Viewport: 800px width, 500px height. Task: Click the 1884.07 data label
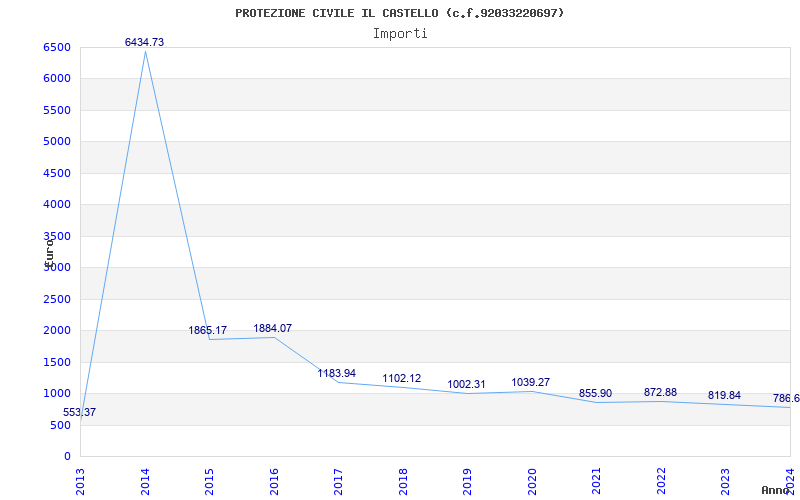pyautogui.click(x=272, y=328)
